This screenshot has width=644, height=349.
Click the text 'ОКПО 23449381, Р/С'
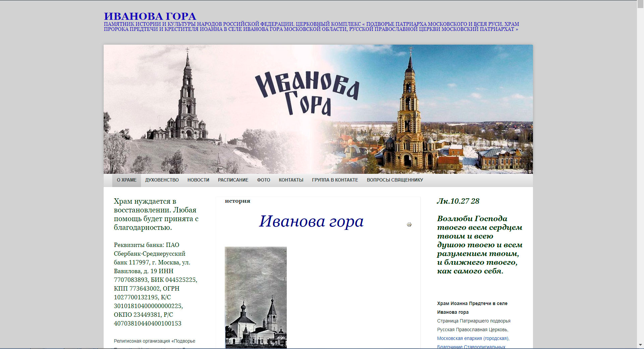144,315
